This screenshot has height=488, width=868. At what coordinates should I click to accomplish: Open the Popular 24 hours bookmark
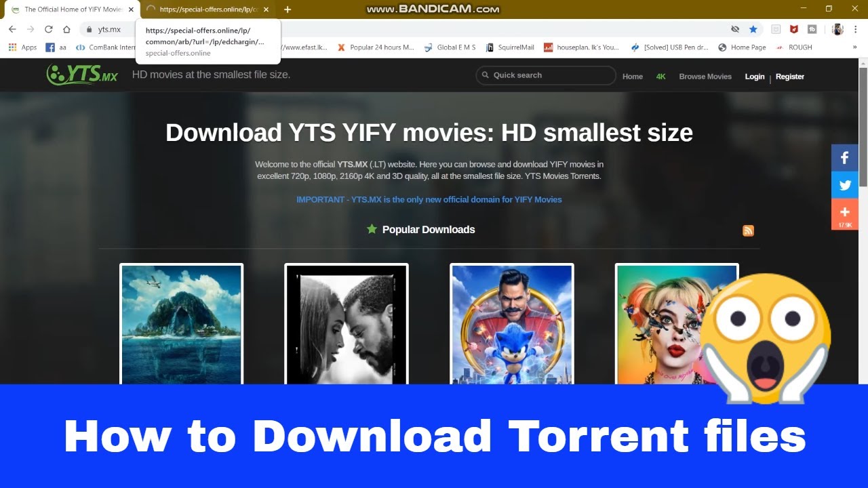[x=376, y=47]
